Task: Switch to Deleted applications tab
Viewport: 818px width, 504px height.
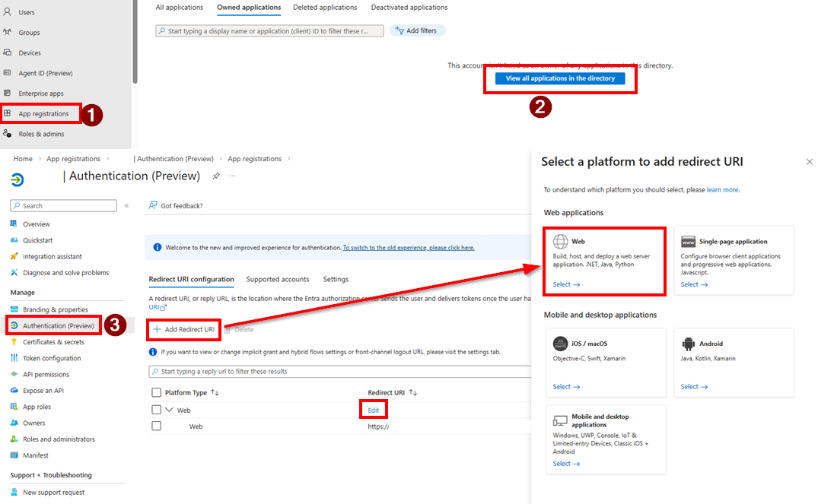Action: click(325, 8)
